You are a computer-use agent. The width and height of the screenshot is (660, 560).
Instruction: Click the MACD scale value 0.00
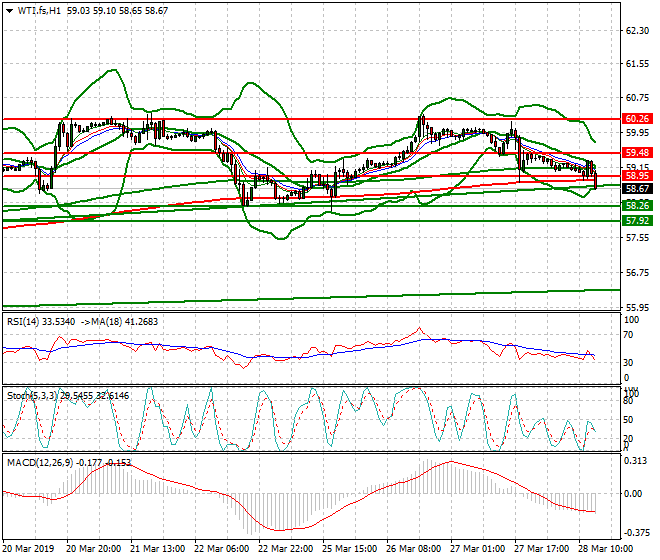[633, 493]
